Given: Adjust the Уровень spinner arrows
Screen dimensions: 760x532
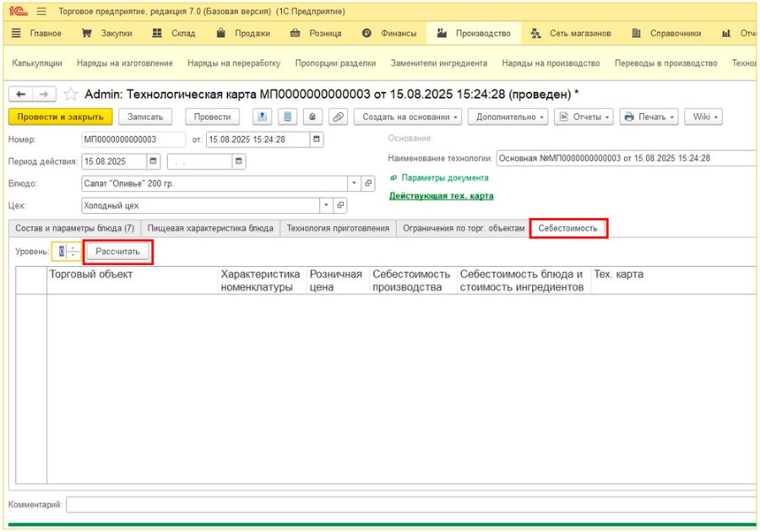Looking at the screenshot, I should [73, 252].
